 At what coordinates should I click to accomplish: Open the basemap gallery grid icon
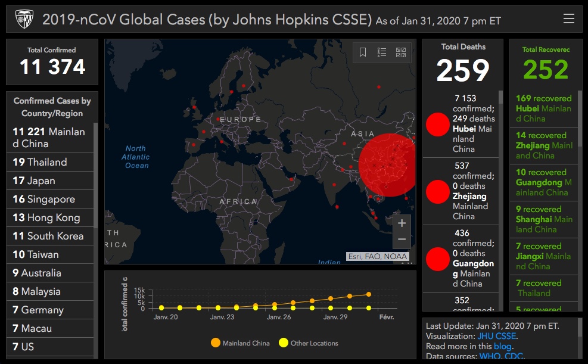(x=401, y=52)
